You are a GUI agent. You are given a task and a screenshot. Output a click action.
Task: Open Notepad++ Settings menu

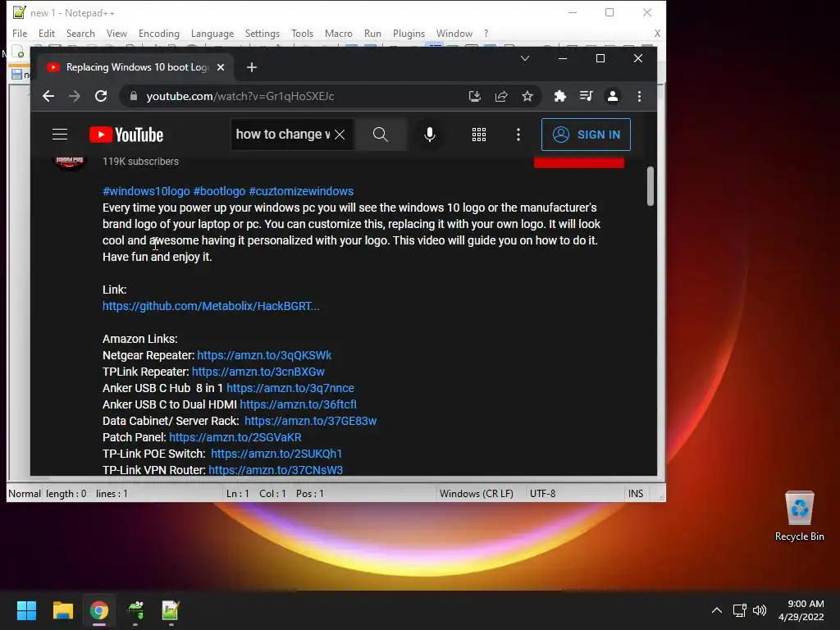262,33
